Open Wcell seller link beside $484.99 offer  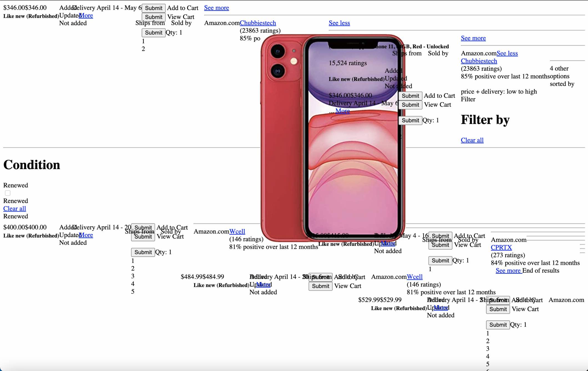coord(415,277)
